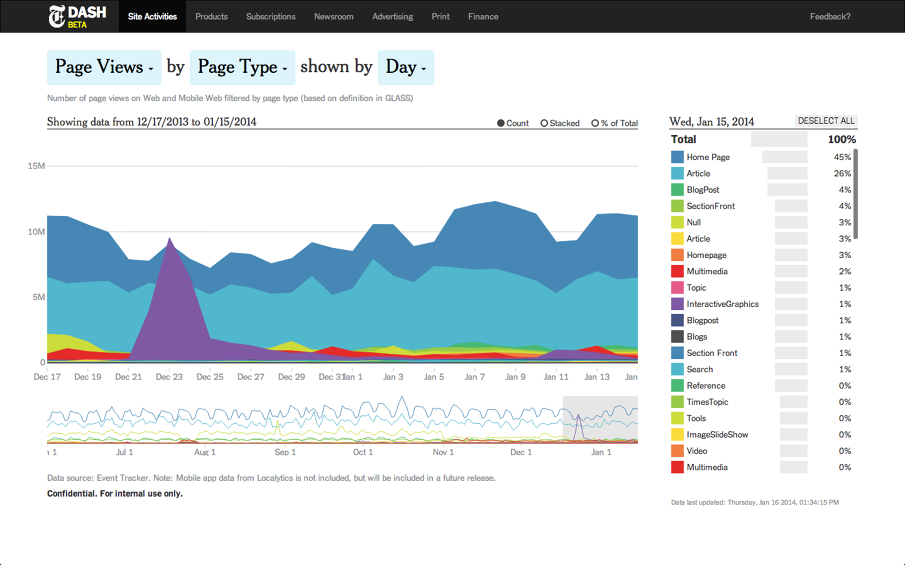905x565 pixels.
Task: Click the legend list scrollbar
Action: (x=855, y=195)
